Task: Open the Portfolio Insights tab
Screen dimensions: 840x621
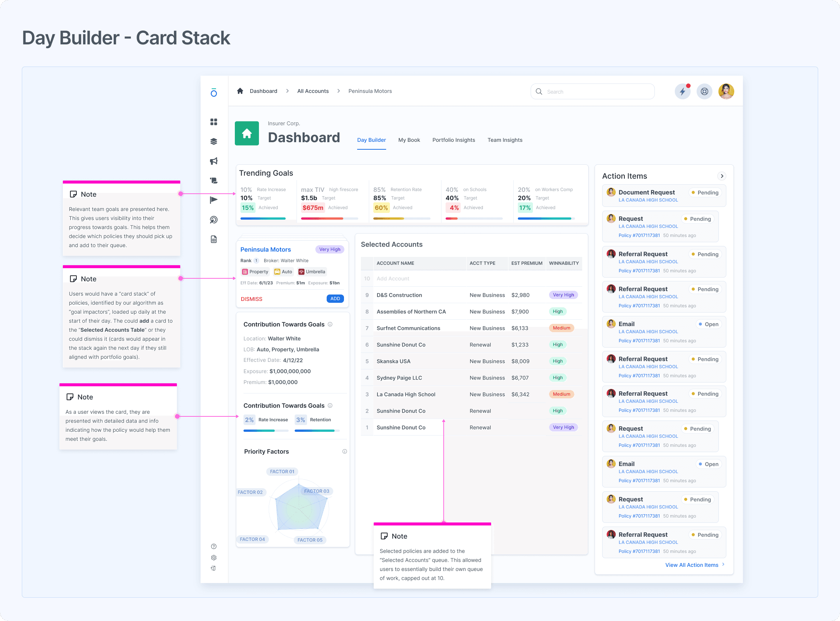Action: coord(453,140)
